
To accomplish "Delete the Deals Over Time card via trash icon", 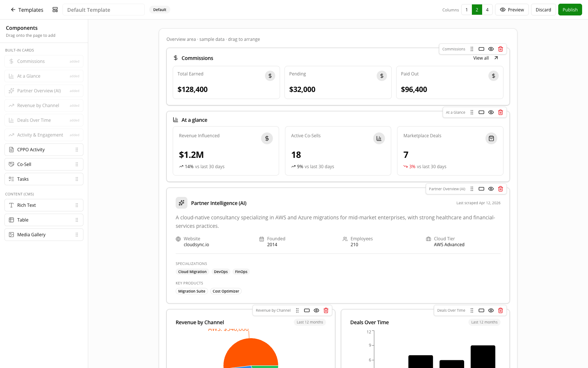I will 501,311.
